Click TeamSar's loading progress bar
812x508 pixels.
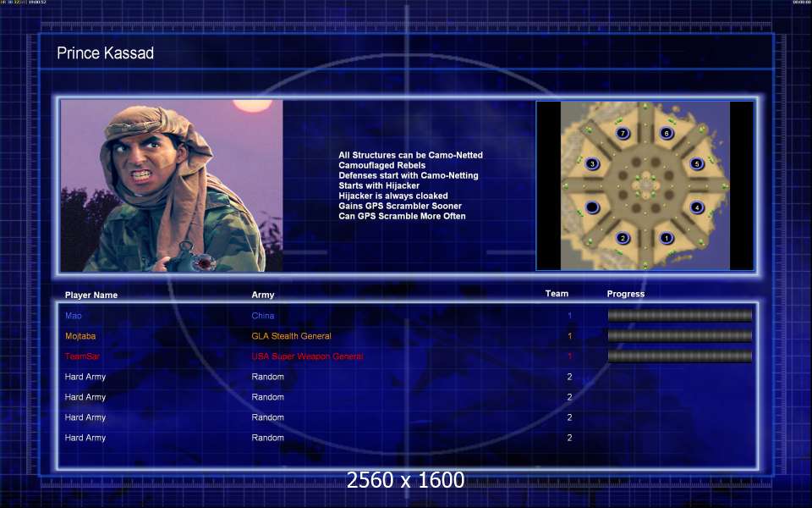pos(679,356)
